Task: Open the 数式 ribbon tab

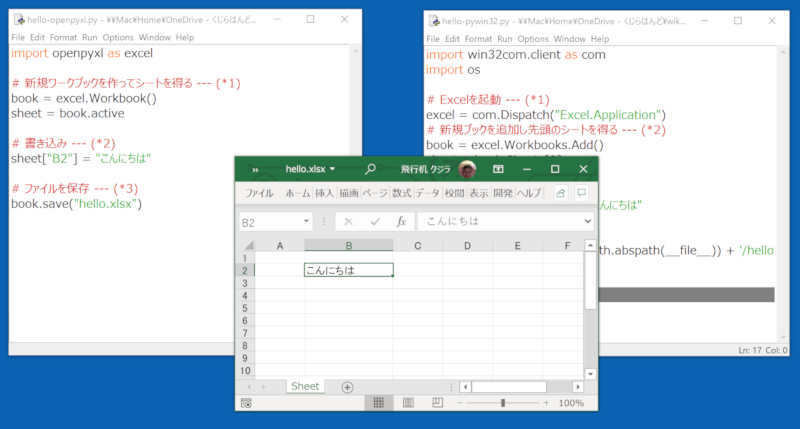Action: point(402,193)
